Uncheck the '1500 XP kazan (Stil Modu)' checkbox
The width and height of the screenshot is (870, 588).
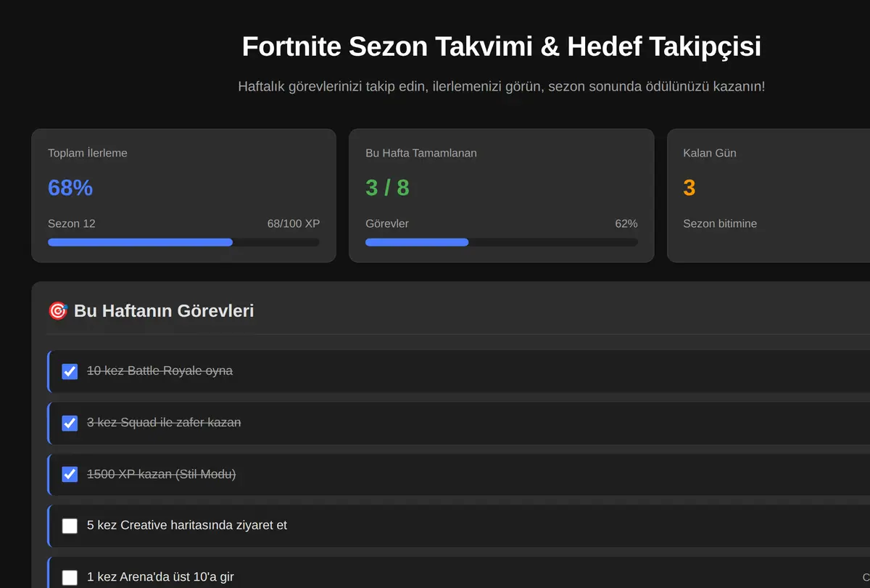pos(70,474)
